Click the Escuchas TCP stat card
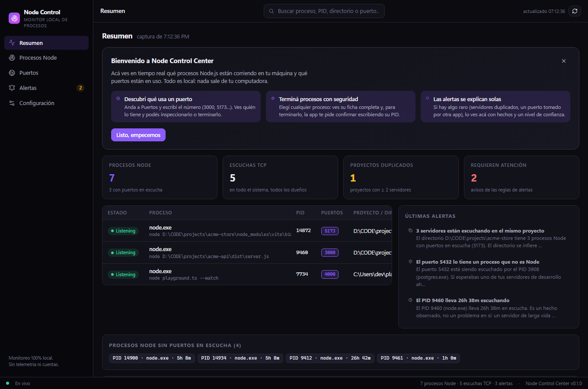The image size is (588, 389). click(280, 177)
